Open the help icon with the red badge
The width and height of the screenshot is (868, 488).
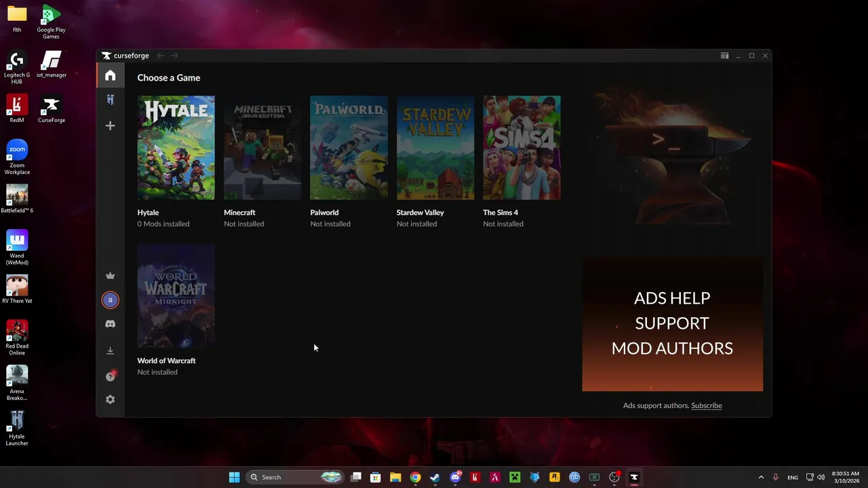click(x=111, y=376)
